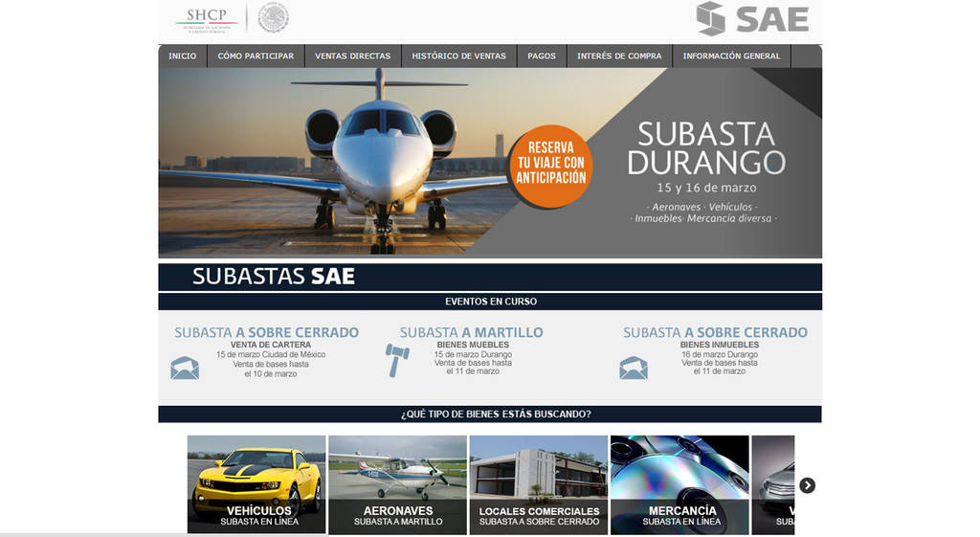980x537 pixels.
Task: Select the Pagos menu item
Action: pyautogui.click(x=541, y=56)
